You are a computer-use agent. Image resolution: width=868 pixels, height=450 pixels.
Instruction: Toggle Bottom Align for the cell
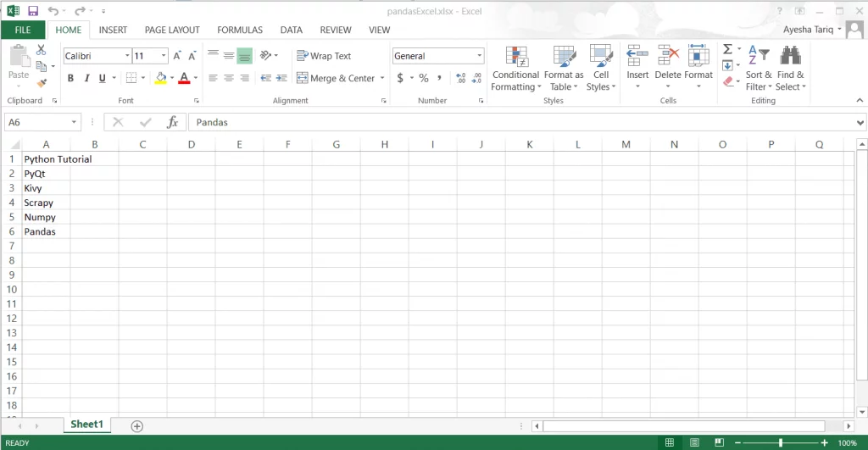pos(244,55)
